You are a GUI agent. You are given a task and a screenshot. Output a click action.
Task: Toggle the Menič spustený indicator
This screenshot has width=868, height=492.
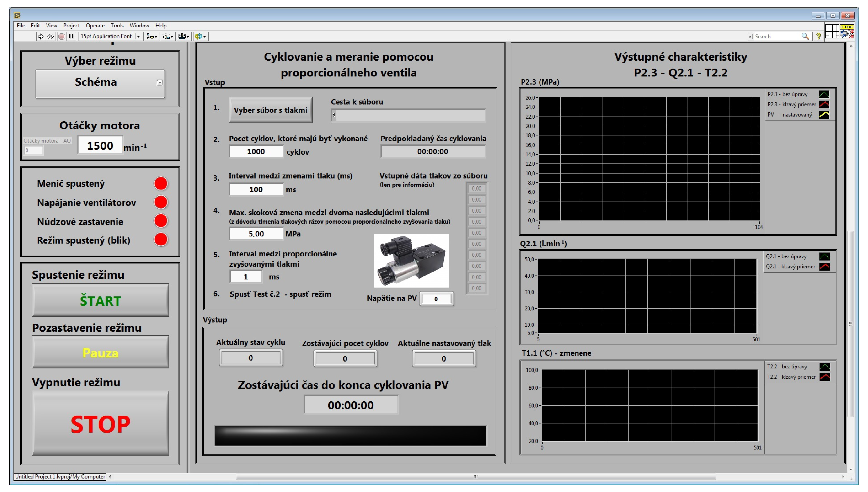(161, 184)
